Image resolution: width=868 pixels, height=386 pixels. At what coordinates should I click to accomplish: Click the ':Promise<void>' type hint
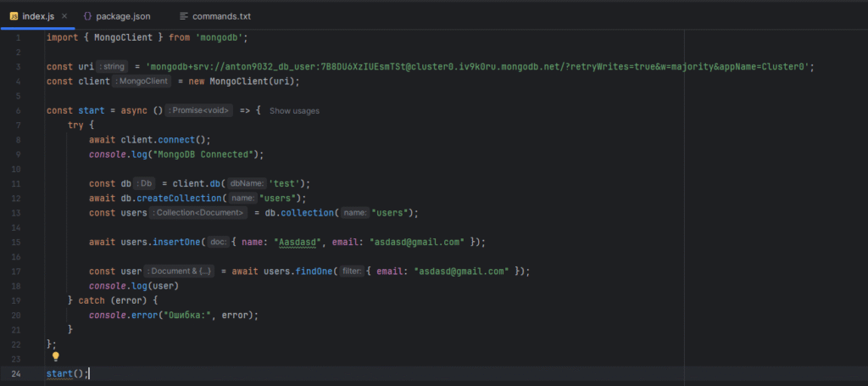click(198, 111)
